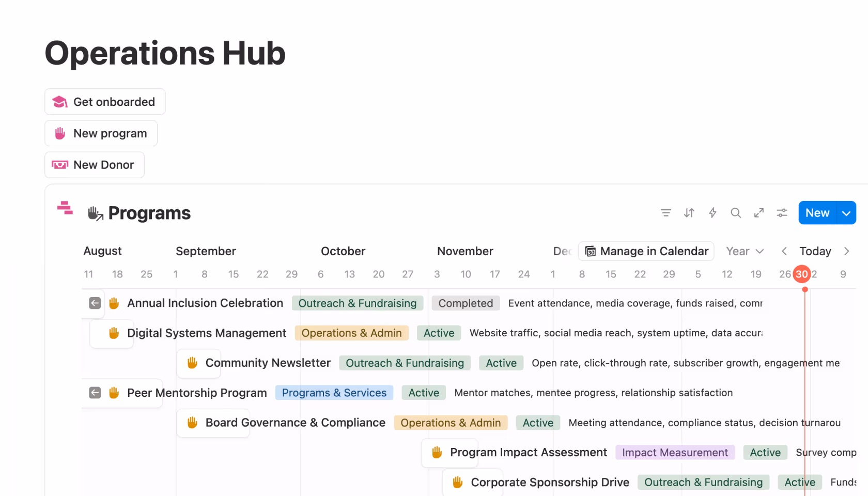Jump back on Annual Inclusion Celebration arrow
The image size is (868, 496).
tap(95, 303)
